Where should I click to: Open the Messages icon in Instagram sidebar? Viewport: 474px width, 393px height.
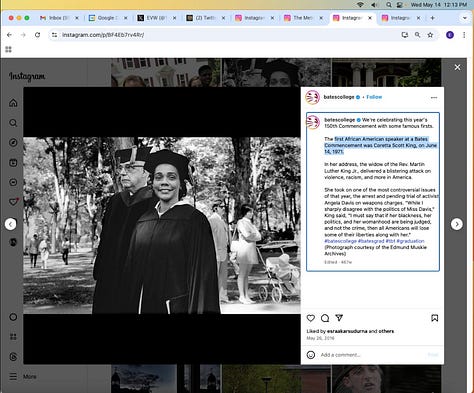coord(13,182)
